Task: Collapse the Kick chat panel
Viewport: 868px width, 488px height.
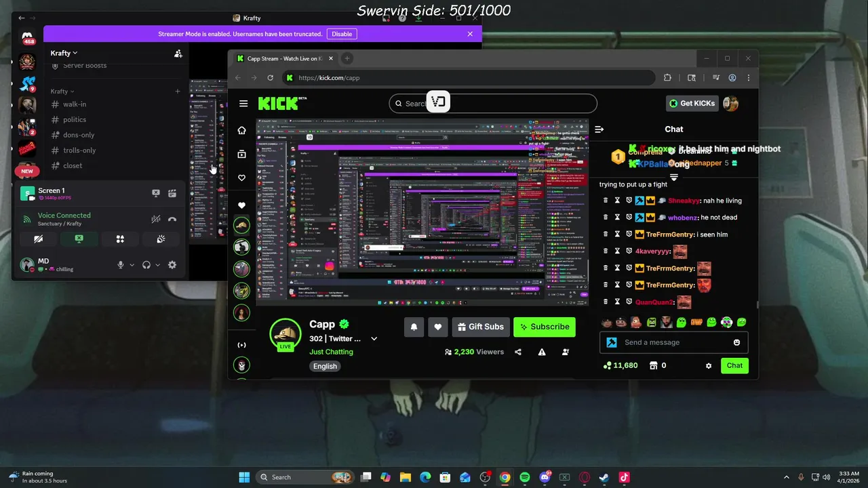Action: coord(599,129)
